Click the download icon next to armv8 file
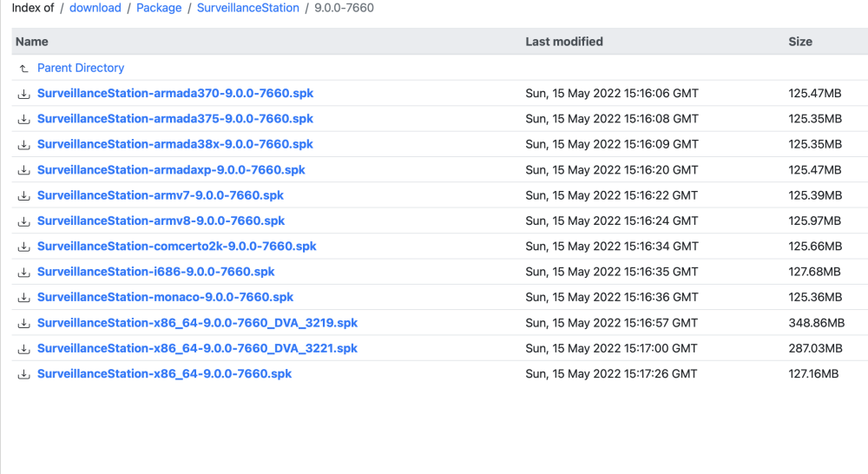868x474 pixels. click(23, 221)
